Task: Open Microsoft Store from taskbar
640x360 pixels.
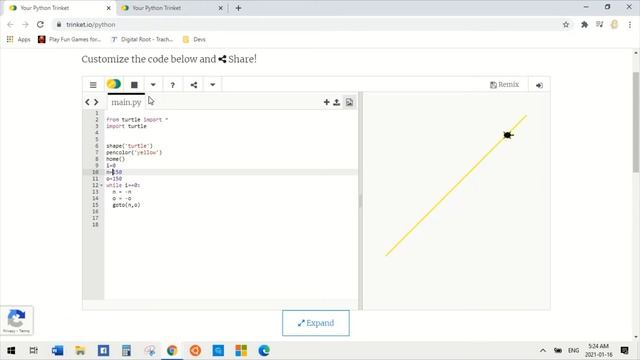Action: coord(241,351)
